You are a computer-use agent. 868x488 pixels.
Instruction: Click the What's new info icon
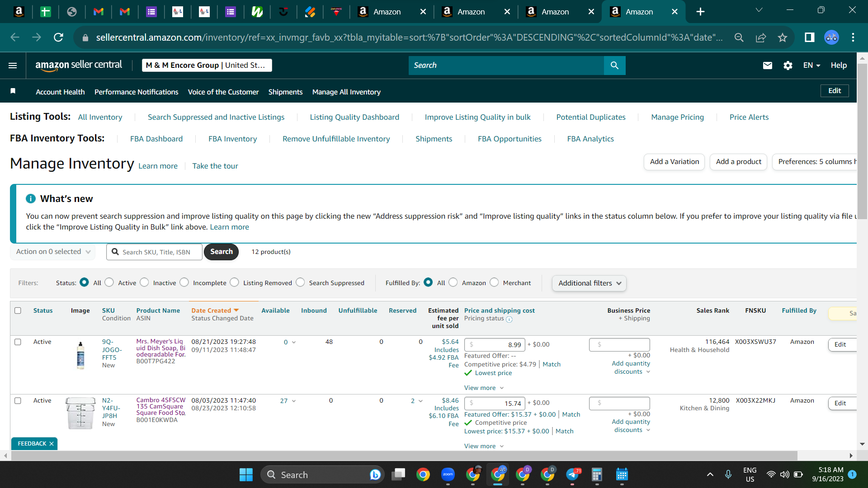point(31,199)
